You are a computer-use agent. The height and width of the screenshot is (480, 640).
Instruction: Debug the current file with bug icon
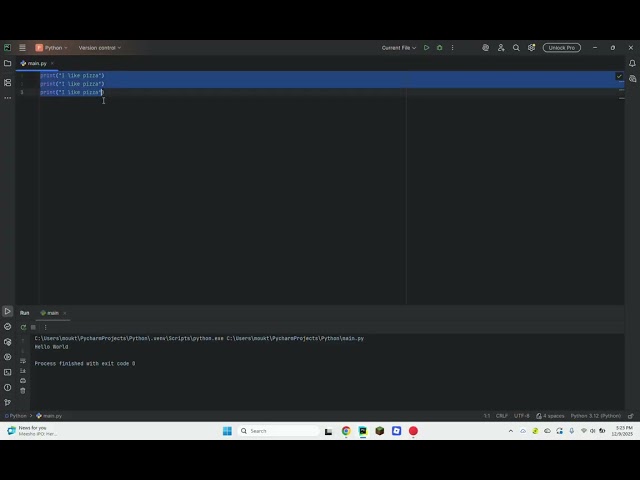440,48
